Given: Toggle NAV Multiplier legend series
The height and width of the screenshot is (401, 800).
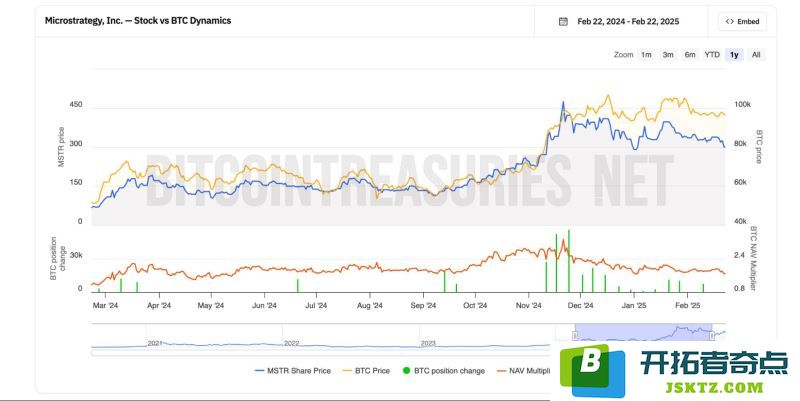Looking at the screenshot, I should 523,371.
